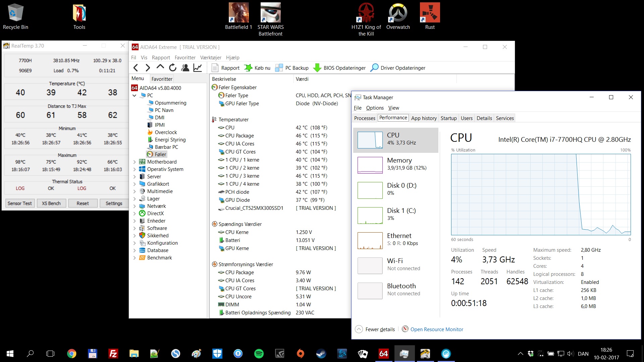The height and width of the screenshot is (362, 644).
Task: Select CPU graph thumbnail in Task Manager
Action: (370, 140)
